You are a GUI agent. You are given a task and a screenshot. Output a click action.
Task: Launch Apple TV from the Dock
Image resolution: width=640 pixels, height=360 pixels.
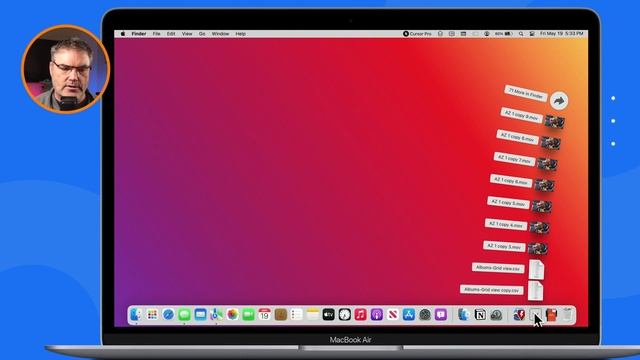(329, 315)
